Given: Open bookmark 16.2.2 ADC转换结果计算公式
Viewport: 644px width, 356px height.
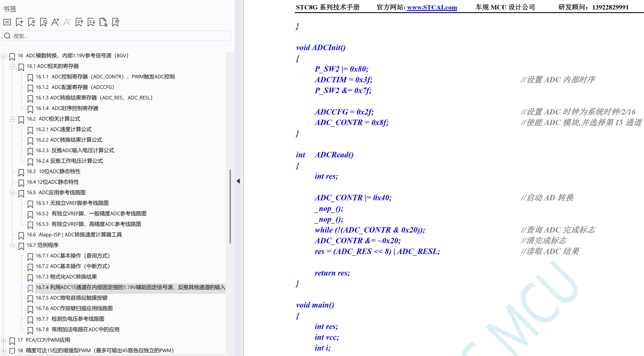Looking at the screenshot, I should (69, 140).
